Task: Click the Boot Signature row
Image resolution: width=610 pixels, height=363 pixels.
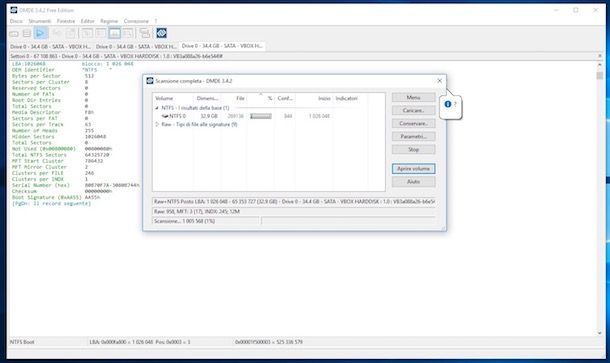Action: 56,197
